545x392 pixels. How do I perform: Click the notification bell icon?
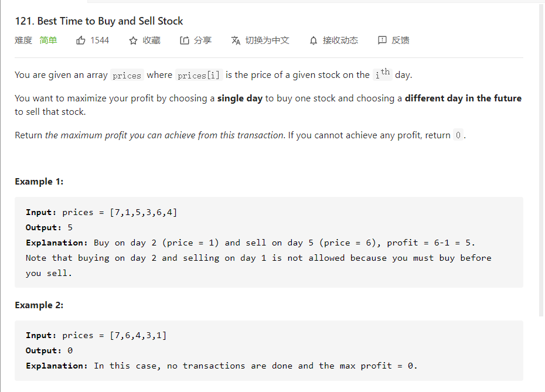[x=314, y=40]
